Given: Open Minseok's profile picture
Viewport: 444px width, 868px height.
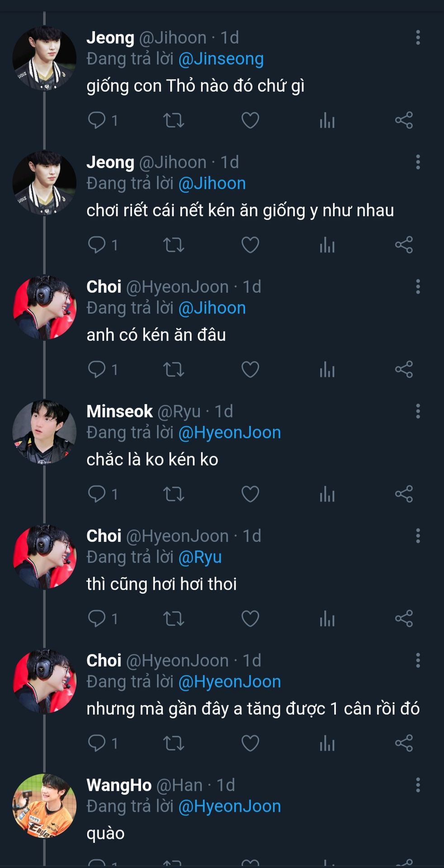Looking at the screenshot, I should (44, 432).
